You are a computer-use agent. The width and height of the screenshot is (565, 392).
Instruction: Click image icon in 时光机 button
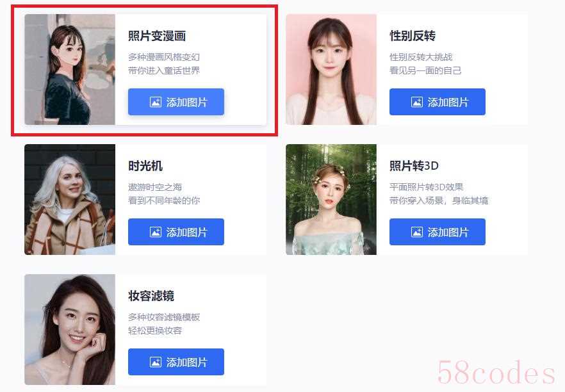coord(155,232)
